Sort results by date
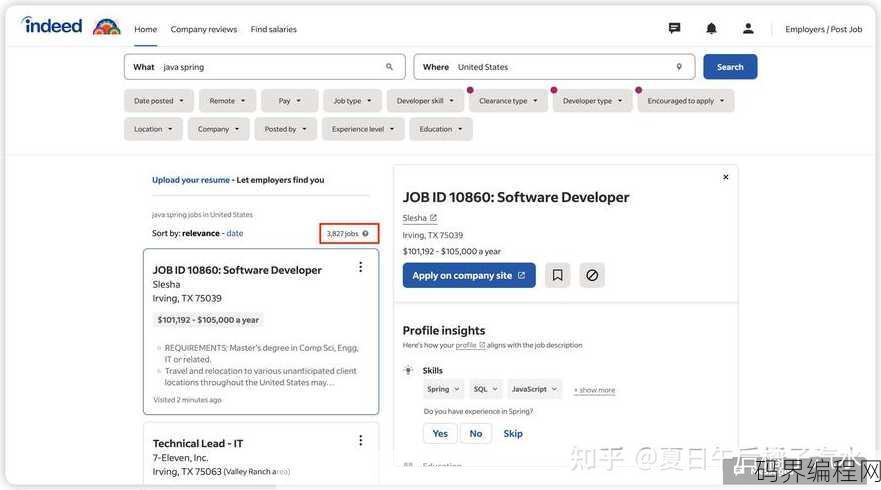Screen dimensions: 881x490 [235, 233]
